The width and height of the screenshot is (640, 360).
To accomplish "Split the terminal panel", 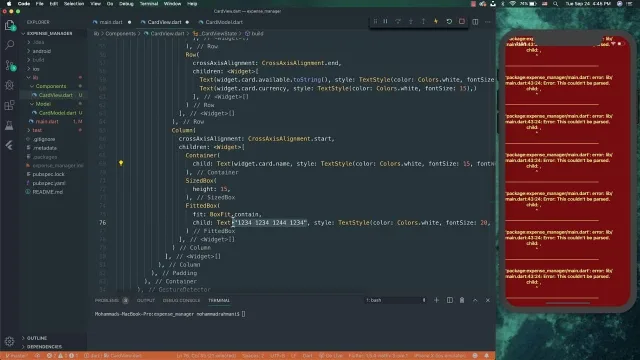I will (x=449, y=300).
